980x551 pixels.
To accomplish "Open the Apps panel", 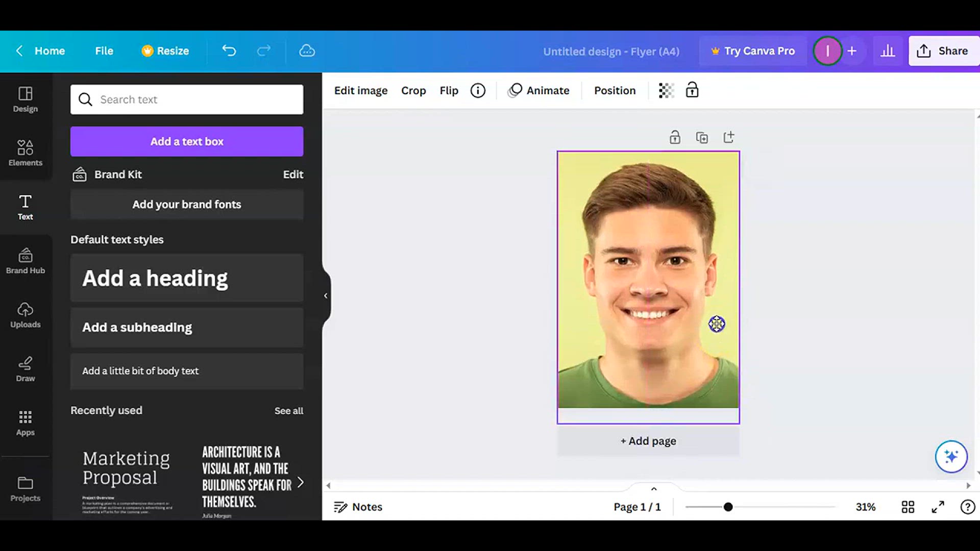I will (x=26, y=423).
